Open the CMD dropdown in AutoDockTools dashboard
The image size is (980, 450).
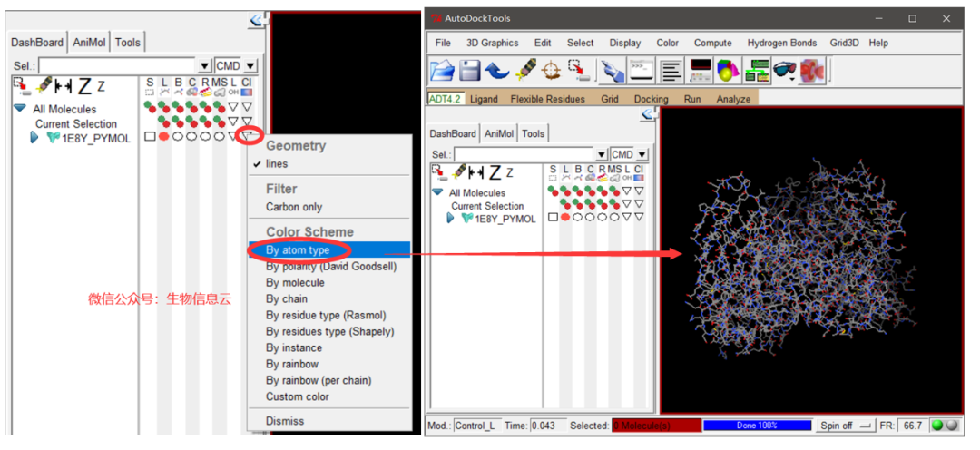point(642,154)
